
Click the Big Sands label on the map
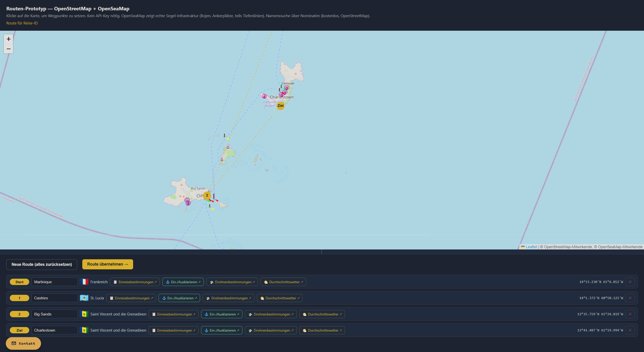click(198, 188)
